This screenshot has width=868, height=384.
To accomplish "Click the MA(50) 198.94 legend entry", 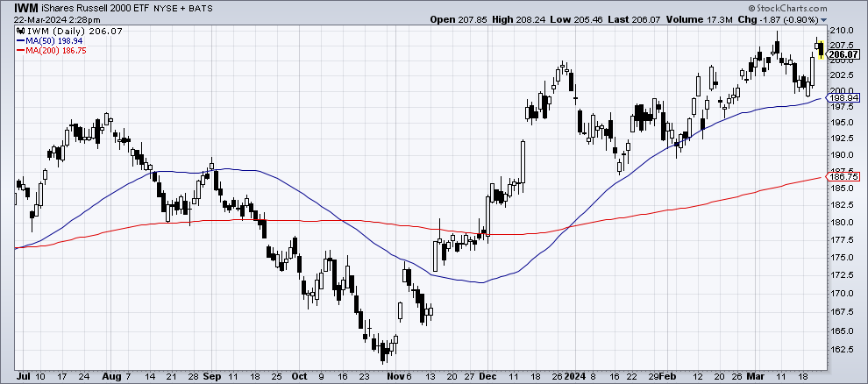I will [x=50, y=41].
